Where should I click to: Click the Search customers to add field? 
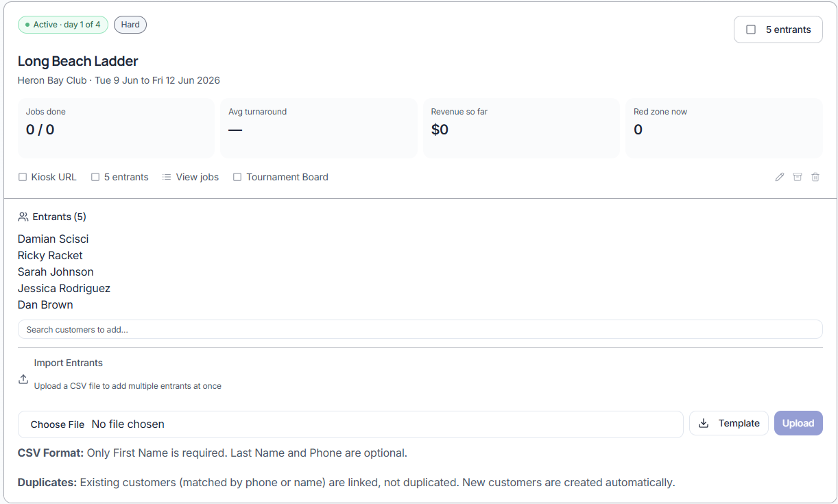pos(420,329)
